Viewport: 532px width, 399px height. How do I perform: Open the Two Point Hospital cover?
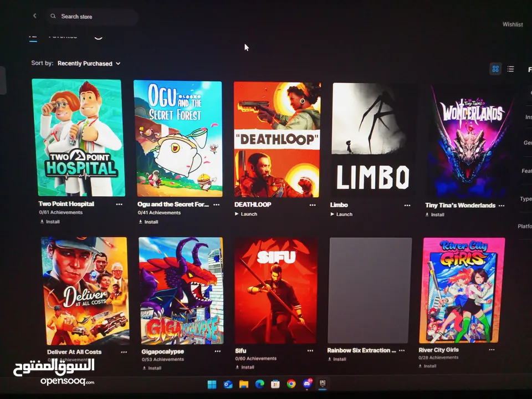[78, 138]
